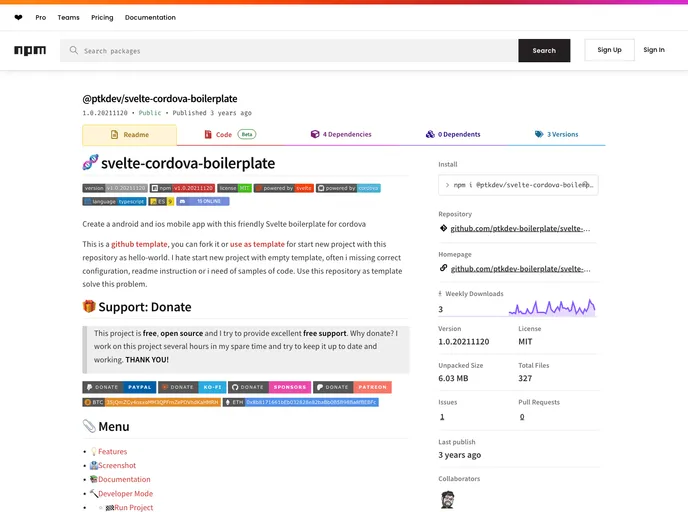This screenshot has height=512, width=688.
Task: Open the Repository github link
Action: [x=520, y=228]
